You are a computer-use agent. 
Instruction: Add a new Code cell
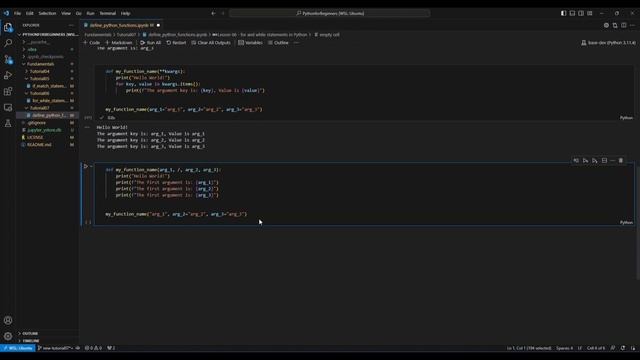pyautogui.click(x=91, y=42)
